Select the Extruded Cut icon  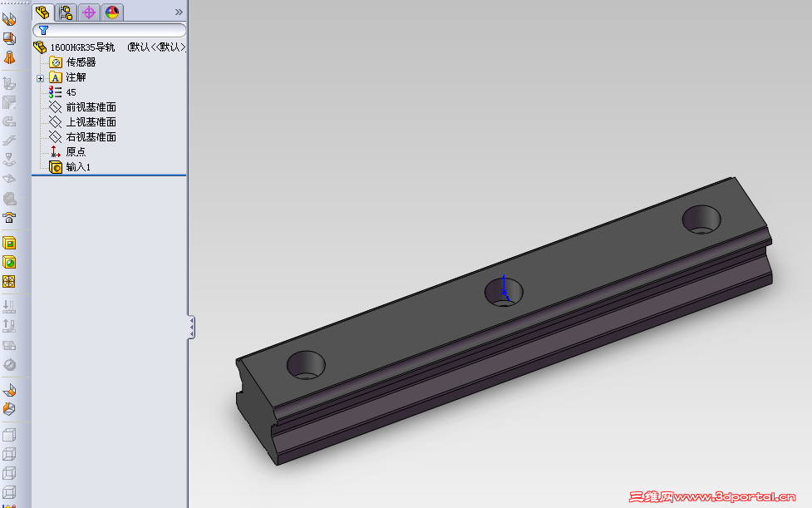[x=9, y=243]
